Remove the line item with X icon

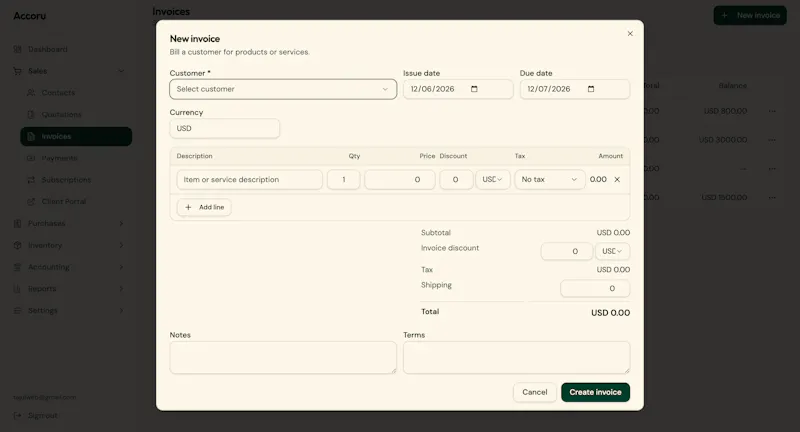[617, 180]
